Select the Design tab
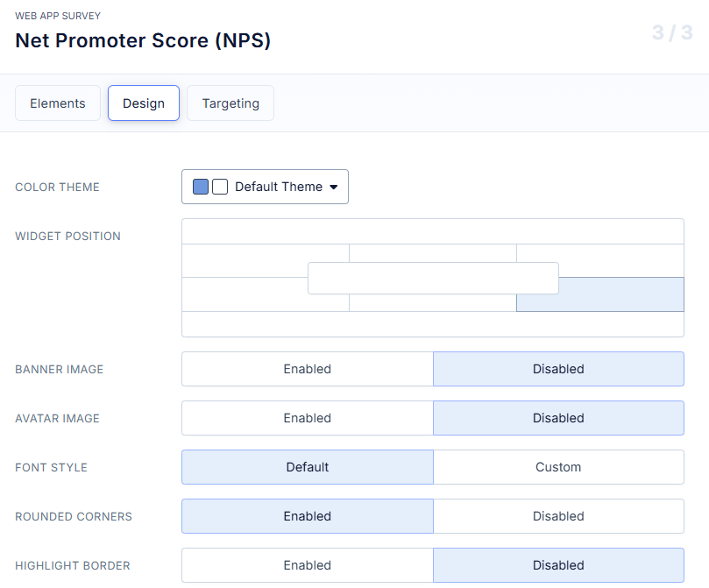Viewport: 709px width, 588px height. click(x=144, y=103)
